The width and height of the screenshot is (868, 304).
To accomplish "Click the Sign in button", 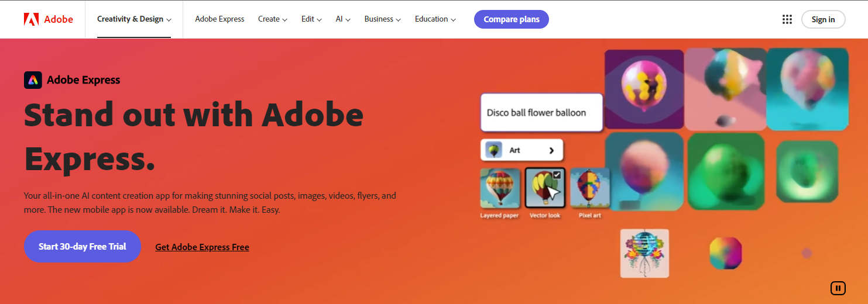I will click(823, 19).
